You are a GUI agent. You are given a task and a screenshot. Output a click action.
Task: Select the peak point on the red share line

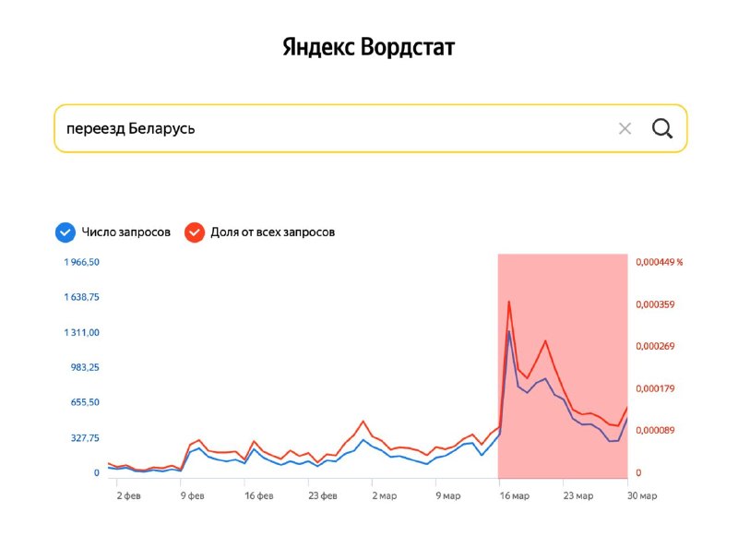(508, 300)
